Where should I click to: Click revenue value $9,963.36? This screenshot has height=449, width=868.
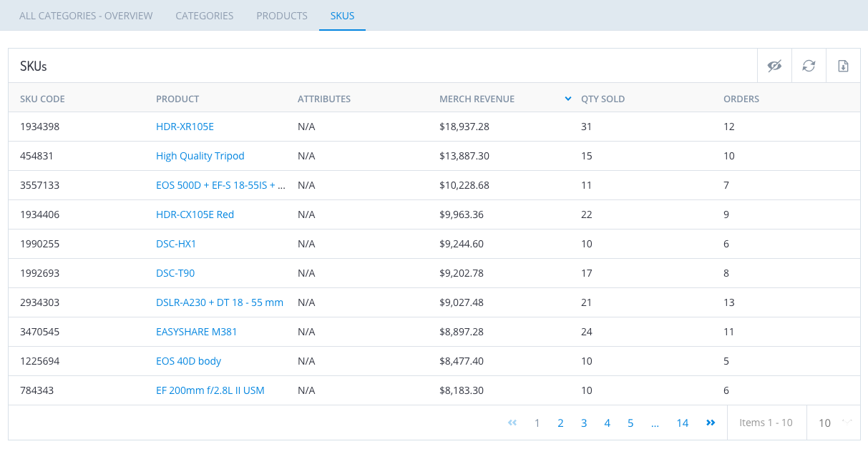(462, 214)
